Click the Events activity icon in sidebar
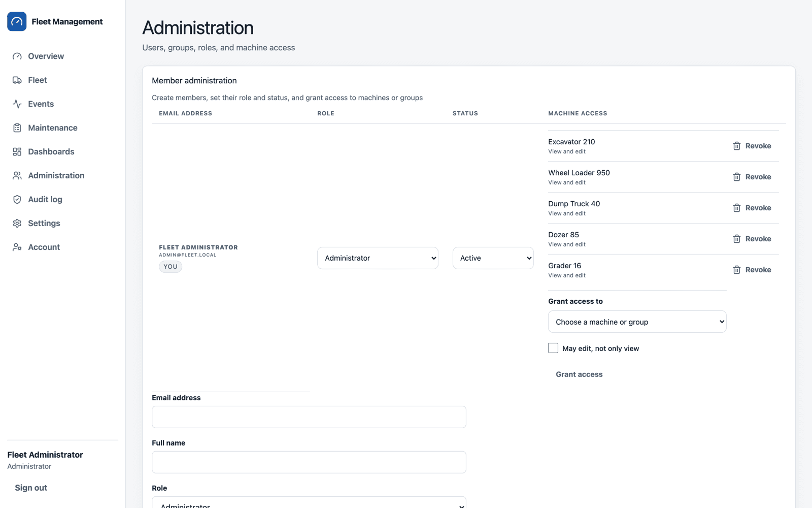This screenshot has width=812, height=508. tap(17, 104)
